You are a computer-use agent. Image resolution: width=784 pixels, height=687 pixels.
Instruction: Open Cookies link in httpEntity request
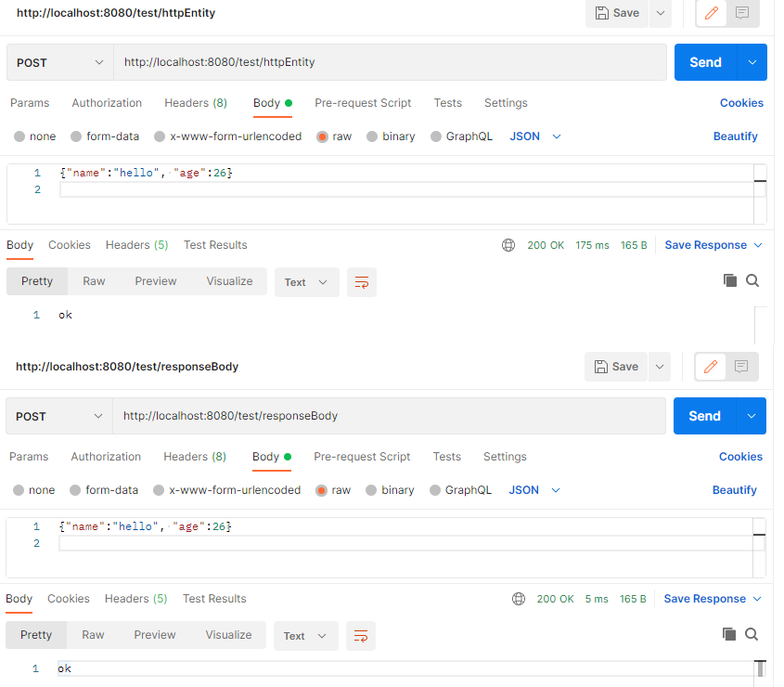click(741, 103)
